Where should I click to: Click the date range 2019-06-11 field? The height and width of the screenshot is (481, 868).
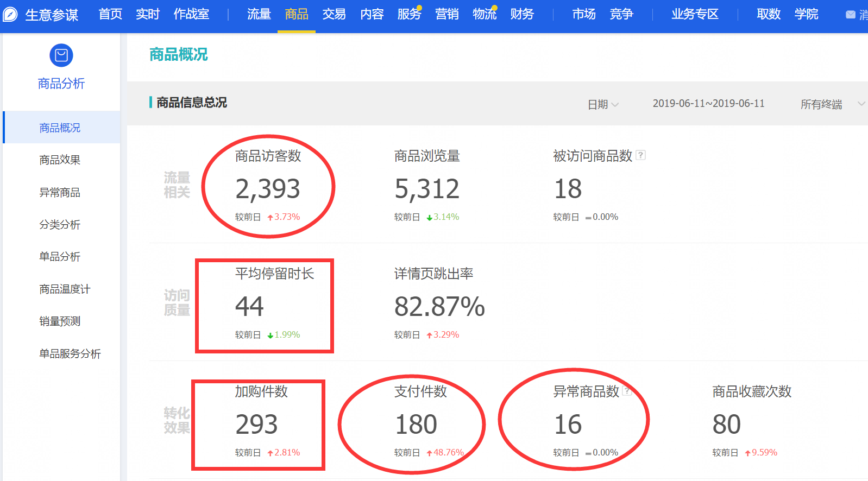(708, 104)
